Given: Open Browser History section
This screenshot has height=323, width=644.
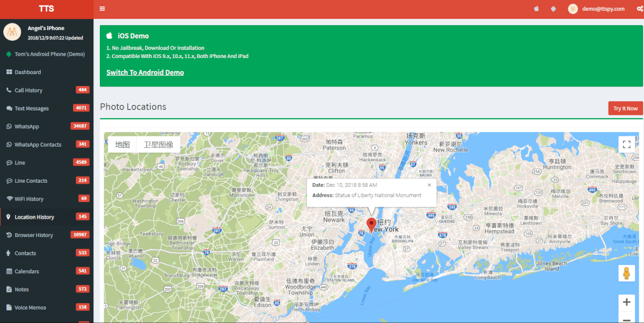Looking at the screenshot, I should coord(47,235).
